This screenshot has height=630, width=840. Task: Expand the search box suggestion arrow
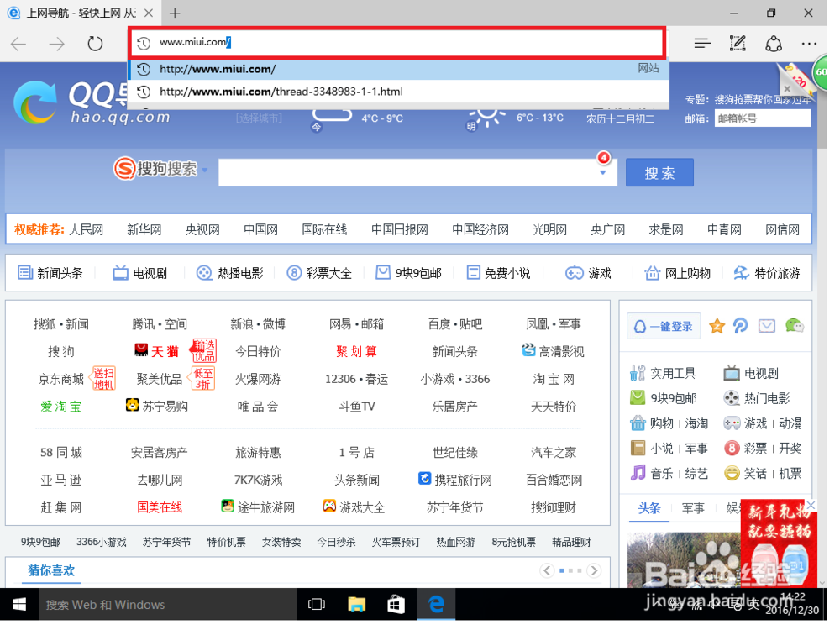[602, 172]
